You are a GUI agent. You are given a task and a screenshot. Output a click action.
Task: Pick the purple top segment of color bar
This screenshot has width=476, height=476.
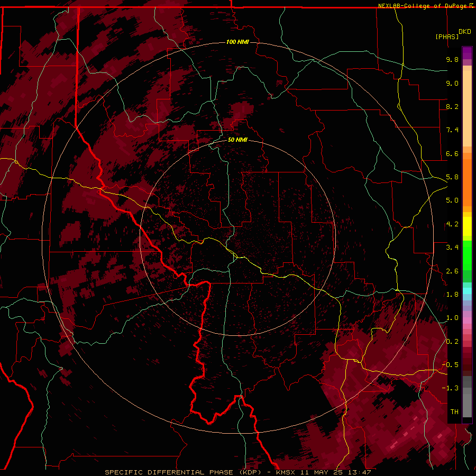[467, 53]
